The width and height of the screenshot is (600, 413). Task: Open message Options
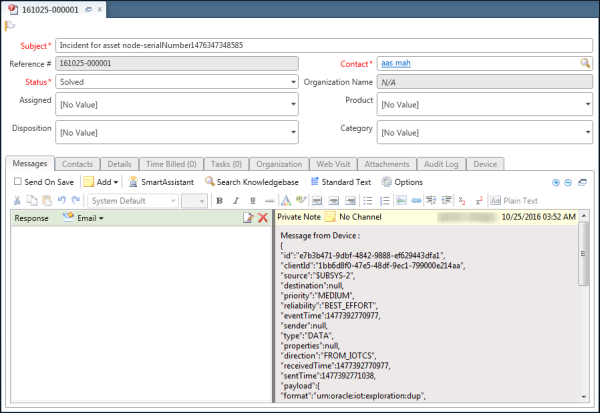pyautogui.click(x=402, y=182)
